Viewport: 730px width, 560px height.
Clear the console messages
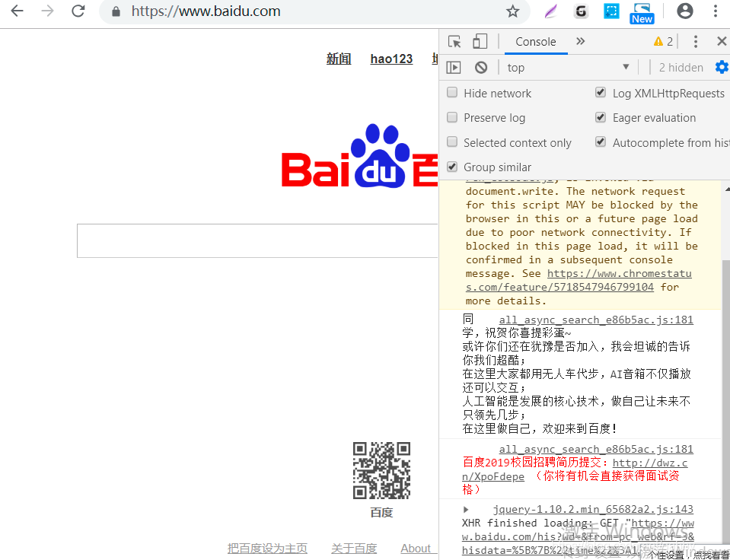(481, 68)
